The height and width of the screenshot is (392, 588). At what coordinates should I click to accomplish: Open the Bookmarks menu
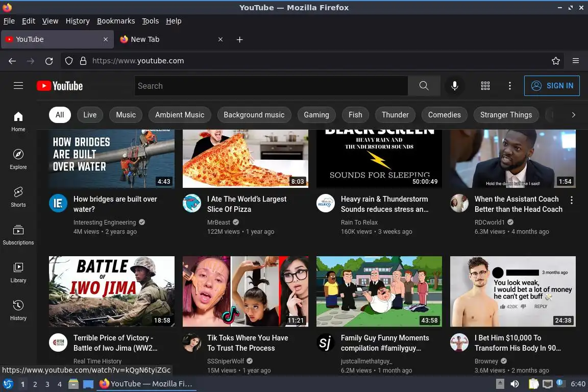[x=116, y=21]
